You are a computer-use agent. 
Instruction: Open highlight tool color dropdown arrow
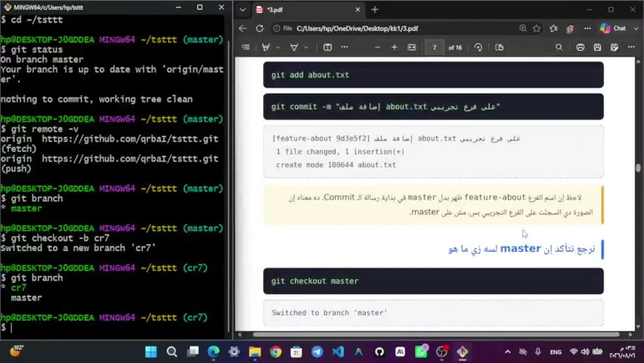point(277,47)
